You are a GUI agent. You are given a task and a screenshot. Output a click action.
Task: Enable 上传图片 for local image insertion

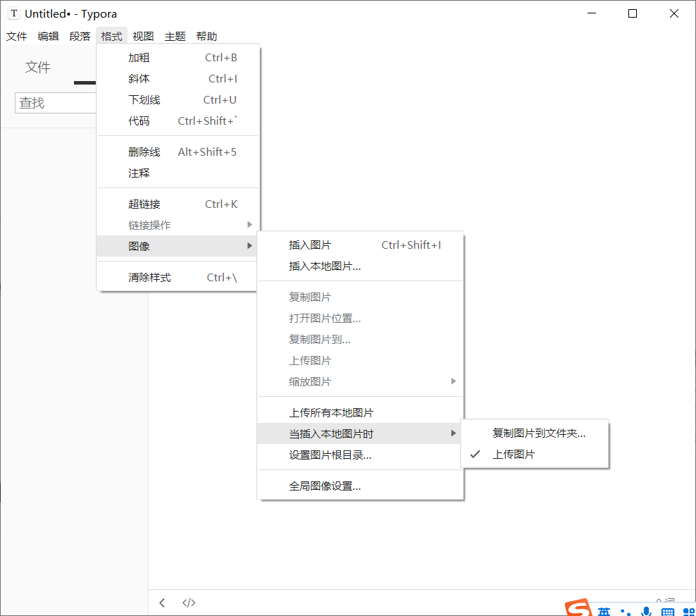point(512,454)
